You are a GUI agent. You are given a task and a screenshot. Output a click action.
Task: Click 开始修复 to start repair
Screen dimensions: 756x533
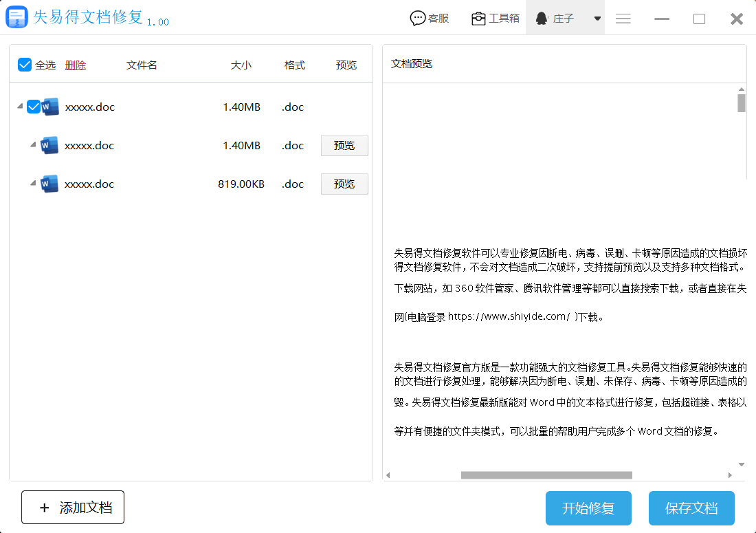pos(588,508)
